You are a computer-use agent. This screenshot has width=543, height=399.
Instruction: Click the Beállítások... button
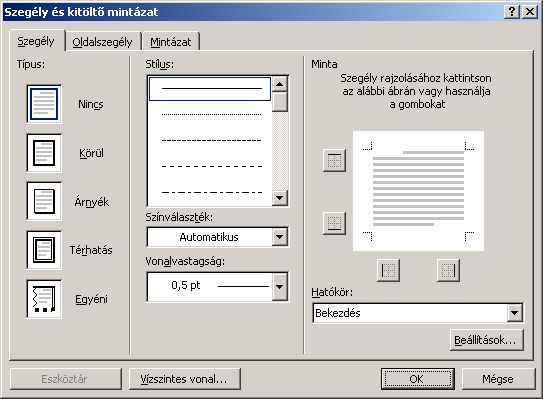point(487,340)
